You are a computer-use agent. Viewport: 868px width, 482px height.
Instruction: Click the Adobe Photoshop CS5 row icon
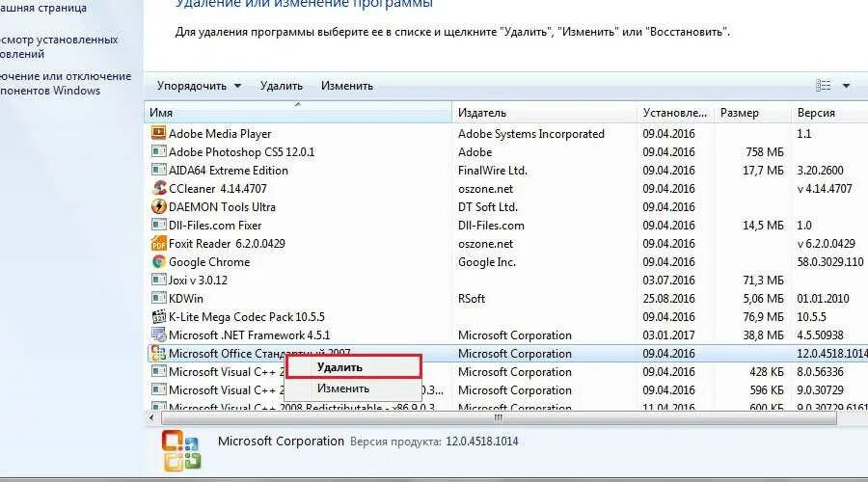(158, 151)
